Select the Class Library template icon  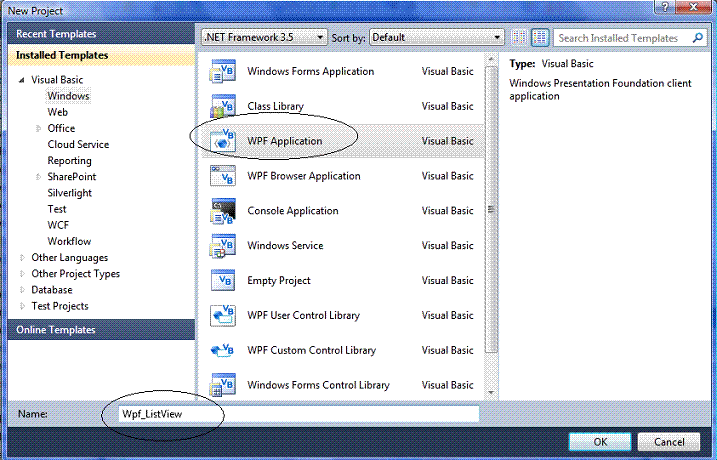tap(223, 106)
